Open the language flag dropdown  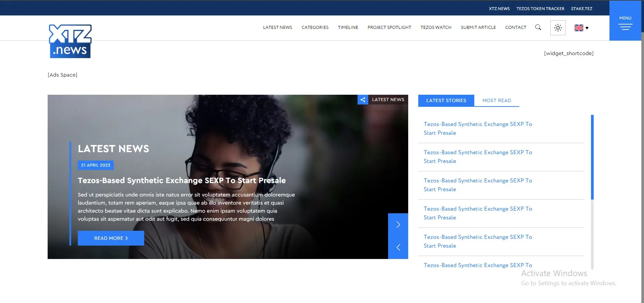pyautogui.click(x=581, y=28)
